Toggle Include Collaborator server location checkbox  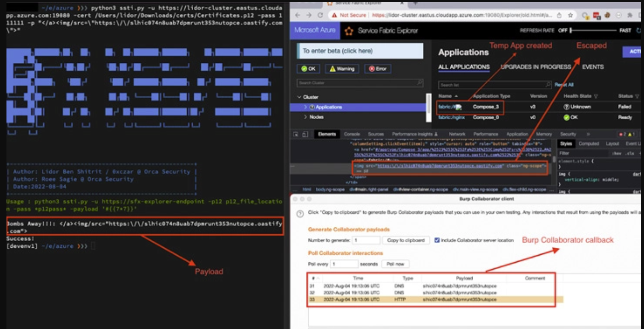(x=437, y=240)
